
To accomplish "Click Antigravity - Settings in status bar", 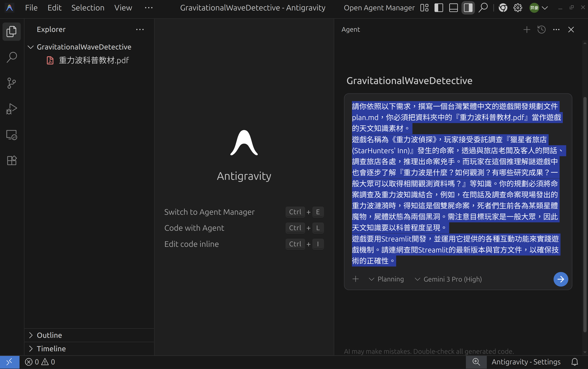I will coord(526,362).
